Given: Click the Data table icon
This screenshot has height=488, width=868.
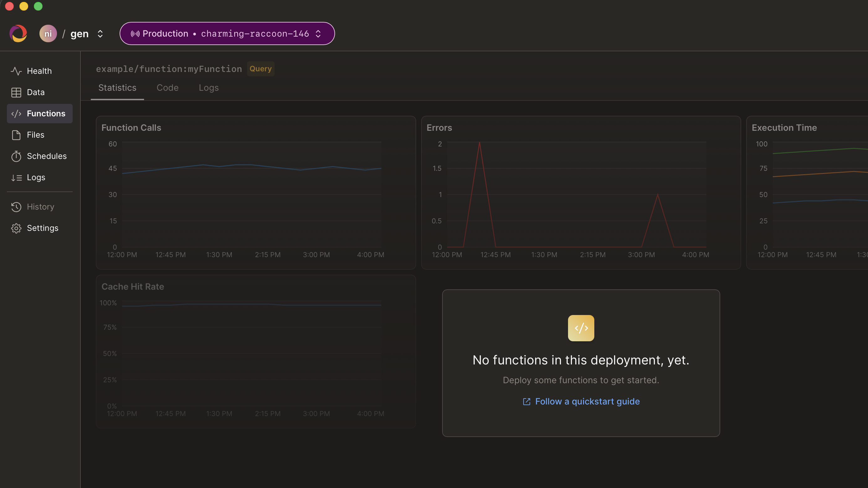Looking at the screenshot, I should pos(16,92).
